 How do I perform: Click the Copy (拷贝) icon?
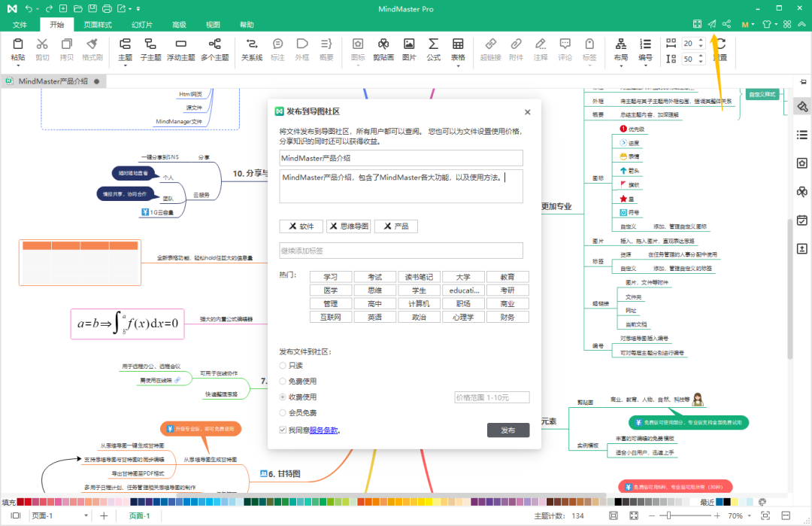[66, 44]
